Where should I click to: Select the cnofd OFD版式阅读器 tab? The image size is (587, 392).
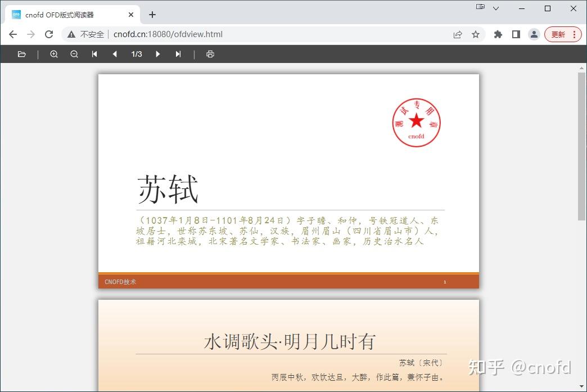coord(67,14)
